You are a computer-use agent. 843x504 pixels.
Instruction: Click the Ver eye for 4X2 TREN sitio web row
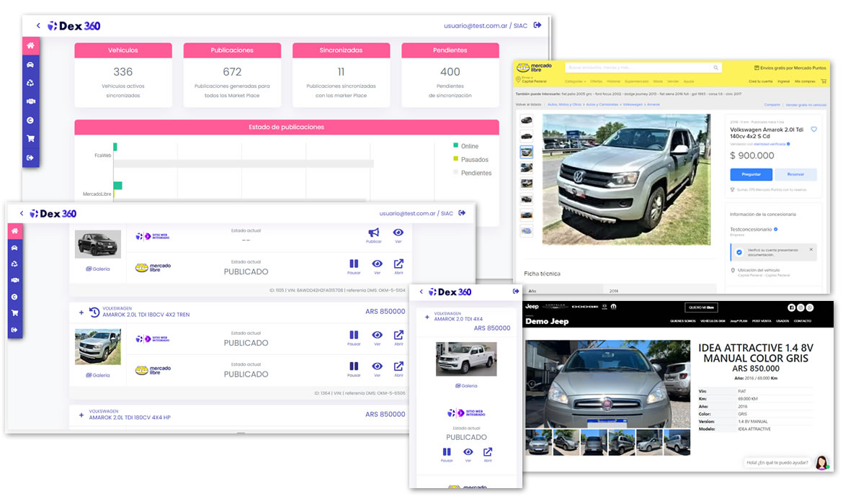pyautogui.click(x=378, y=336)
